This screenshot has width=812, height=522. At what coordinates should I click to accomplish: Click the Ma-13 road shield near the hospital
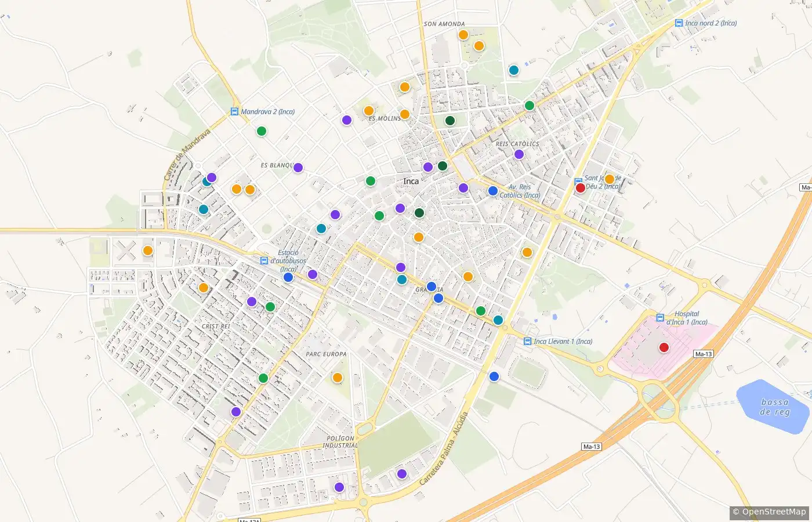(703, 354)
